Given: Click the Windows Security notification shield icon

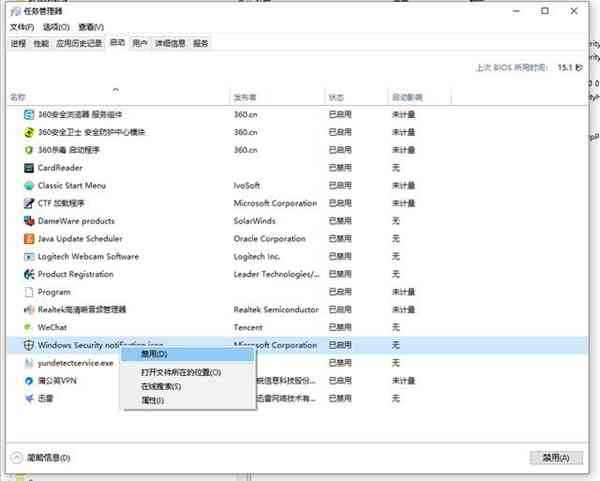Looking at the screenshot, I should click(x=29, y=345).
